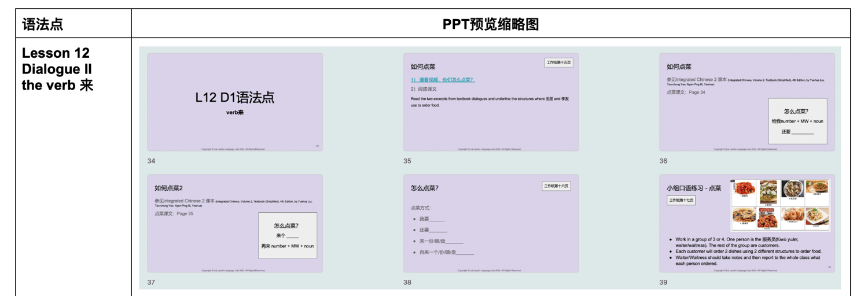Click the 点菜方式: label on slide 38
Image resolution: width=868 pixels, height=296 pixels.
421,208
